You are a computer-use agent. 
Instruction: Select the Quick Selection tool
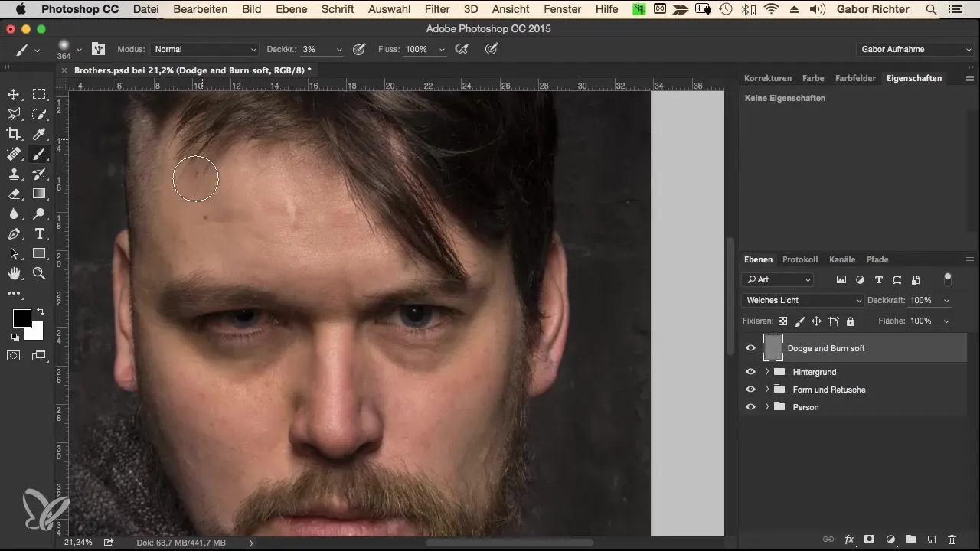click(39, 114)
